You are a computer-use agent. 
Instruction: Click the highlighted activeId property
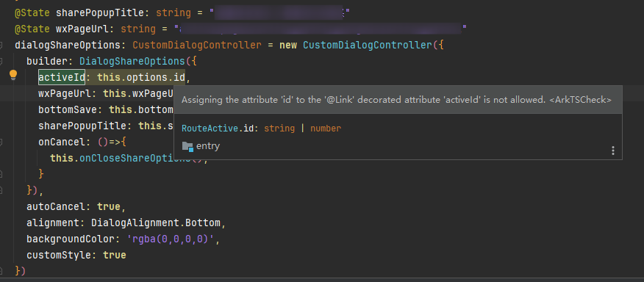tap(62, 77)
